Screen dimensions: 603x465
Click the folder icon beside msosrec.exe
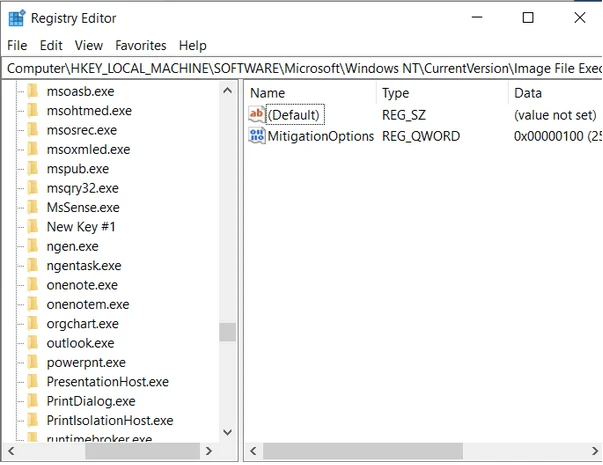tap(33, 130)
